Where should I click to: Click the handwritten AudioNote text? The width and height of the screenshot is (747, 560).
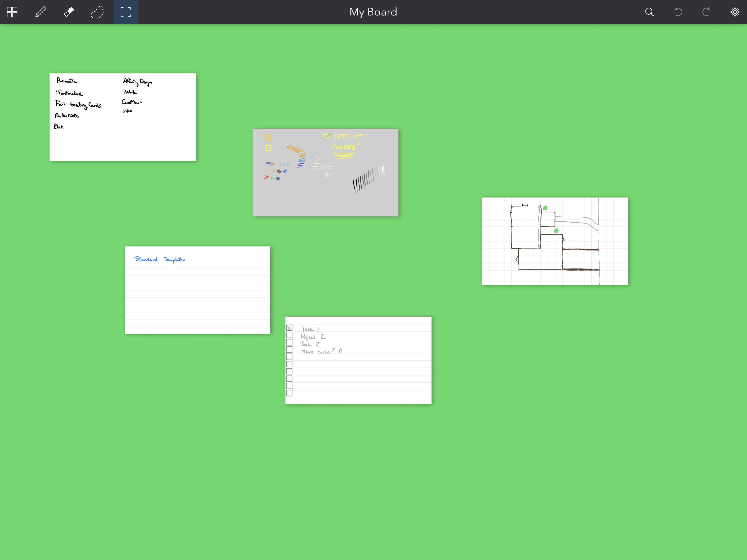67,116
